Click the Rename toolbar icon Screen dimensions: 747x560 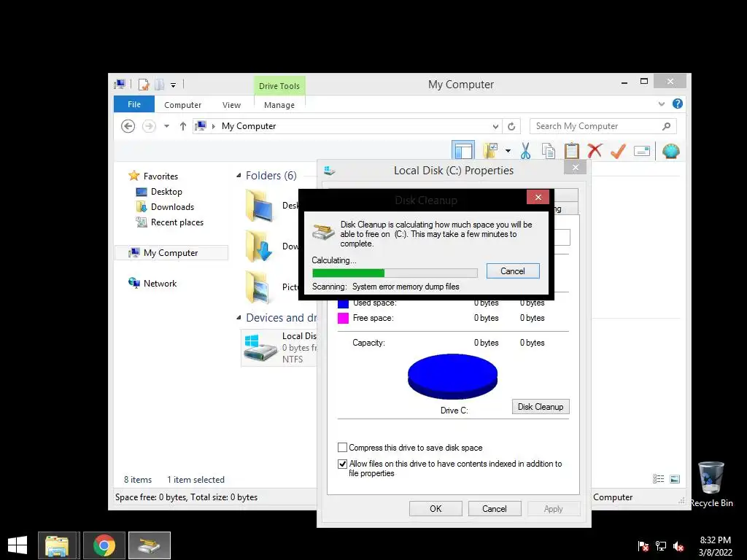[x=642, y=152]
